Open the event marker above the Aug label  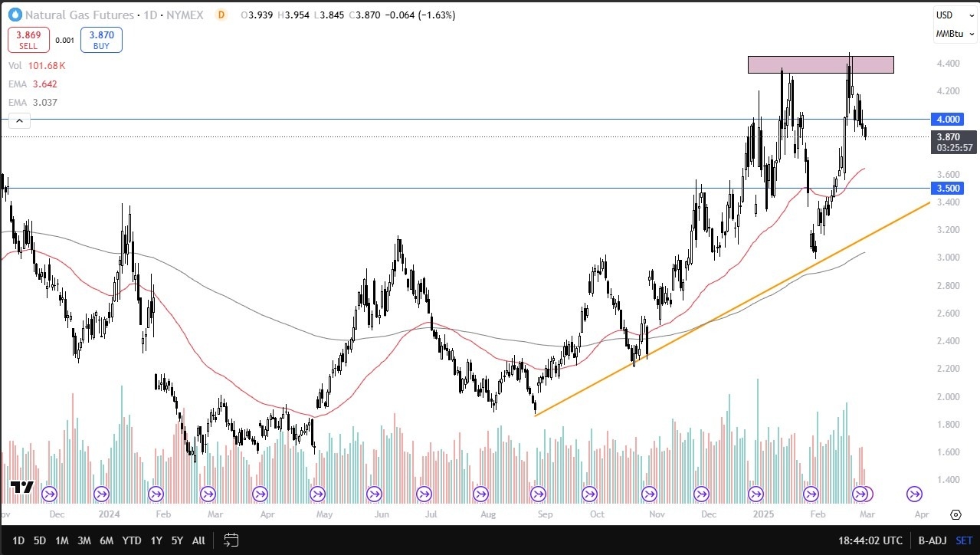point(481,494)
